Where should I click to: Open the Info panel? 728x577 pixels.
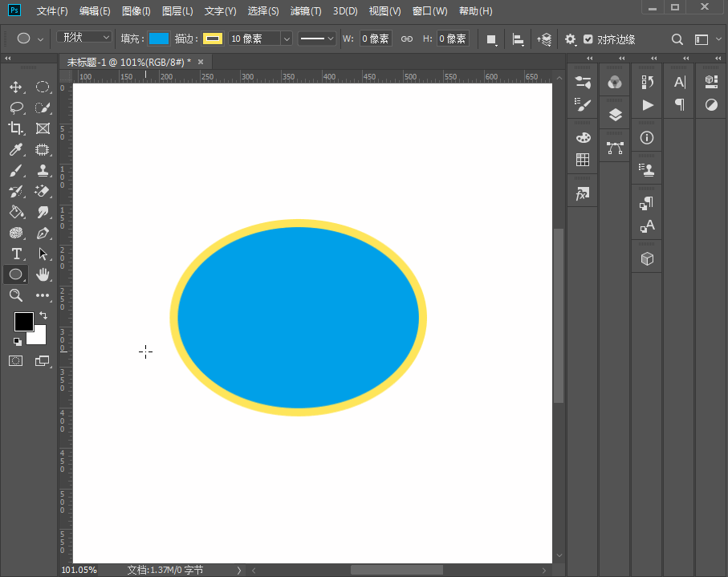click(647, 138)
